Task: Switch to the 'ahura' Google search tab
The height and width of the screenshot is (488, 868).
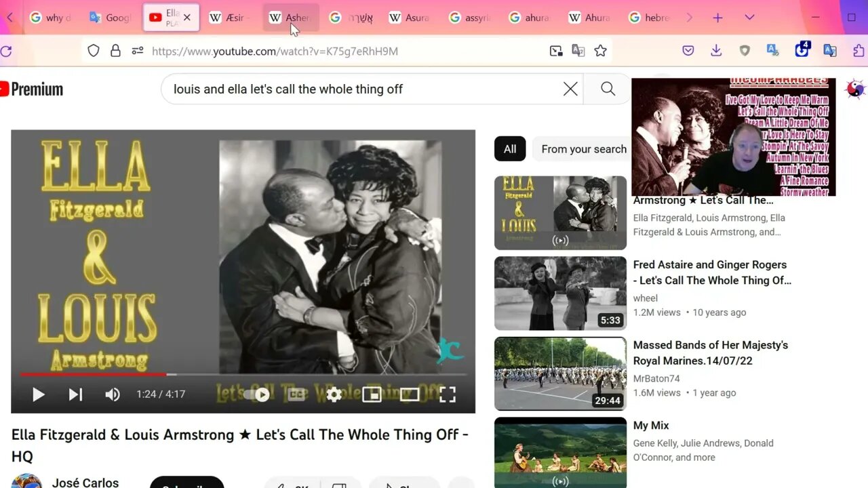Action: [529, 18]
